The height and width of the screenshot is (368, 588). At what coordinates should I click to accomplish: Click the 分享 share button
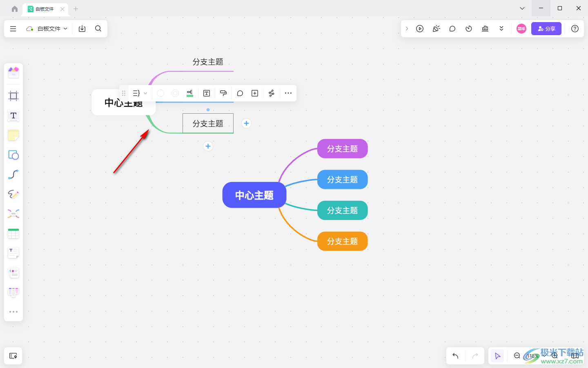(546, 29)
